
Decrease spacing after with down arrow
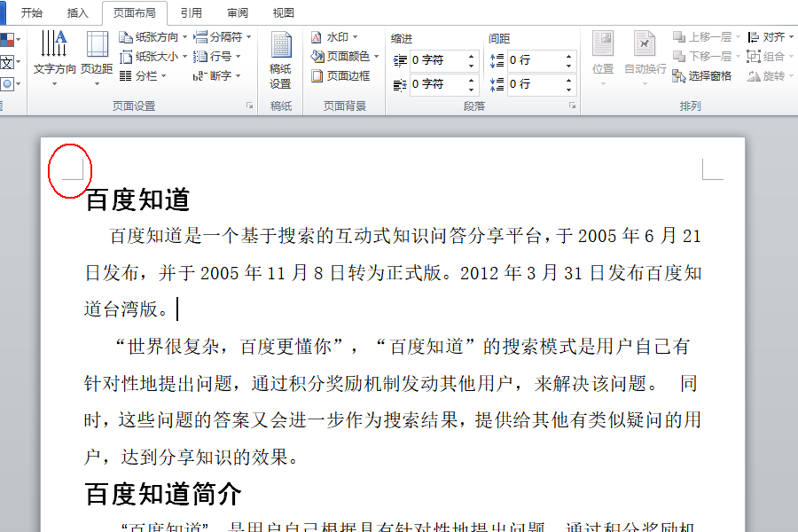tap(568, 90)
